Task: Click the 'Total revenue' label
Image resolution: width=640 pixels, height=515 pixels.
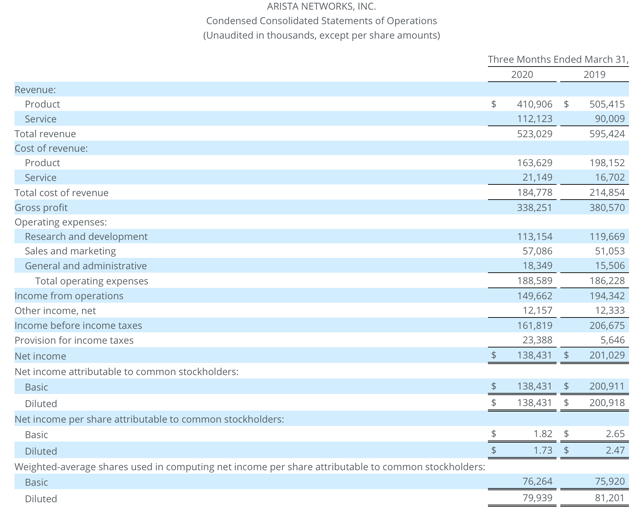Action: pos(45,134)
